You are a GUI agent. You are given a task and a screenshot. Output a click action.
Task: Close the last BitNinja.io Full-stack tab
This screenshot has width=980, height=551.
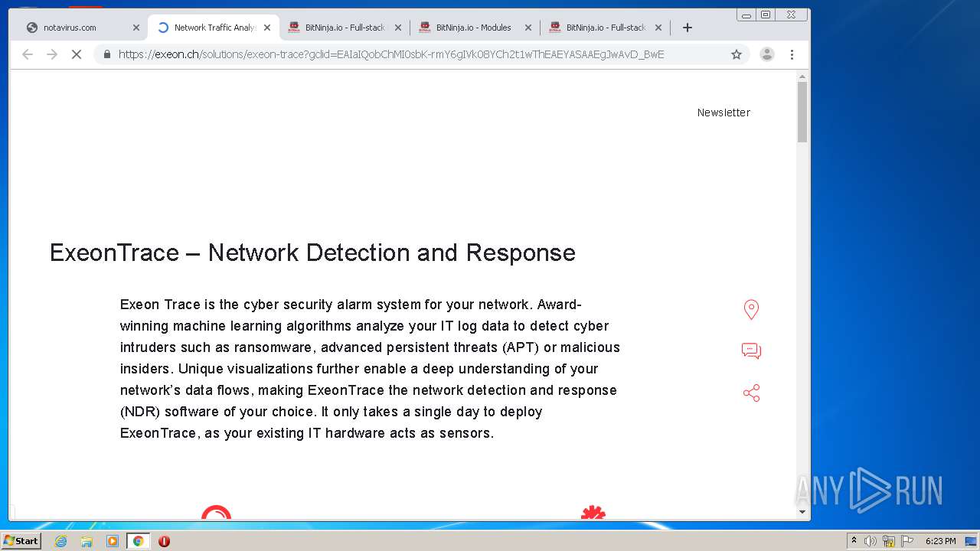tap(658, 28)
